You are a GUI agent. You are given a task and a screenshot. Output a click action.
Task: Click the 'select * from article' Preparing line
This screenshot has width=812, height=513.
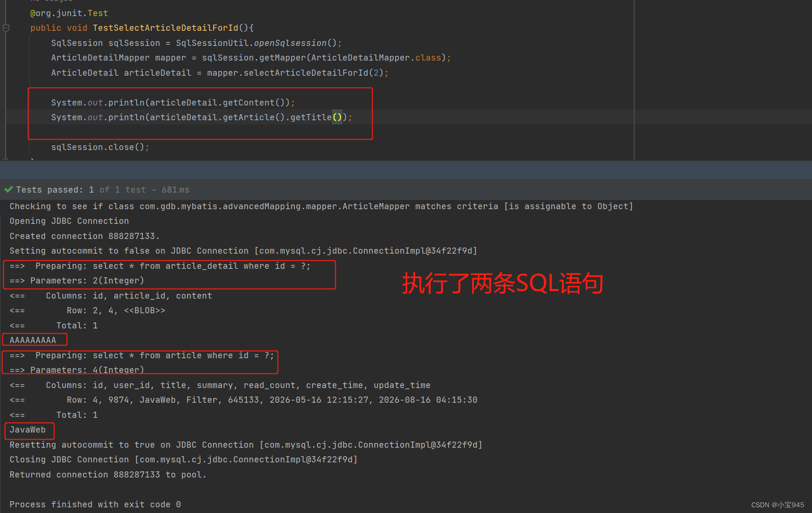coord(142,355)
